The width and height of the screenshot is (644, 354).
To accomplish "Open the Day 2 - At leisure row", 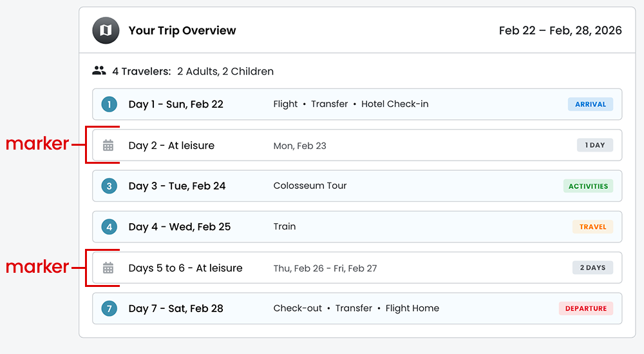I will 171,146.
